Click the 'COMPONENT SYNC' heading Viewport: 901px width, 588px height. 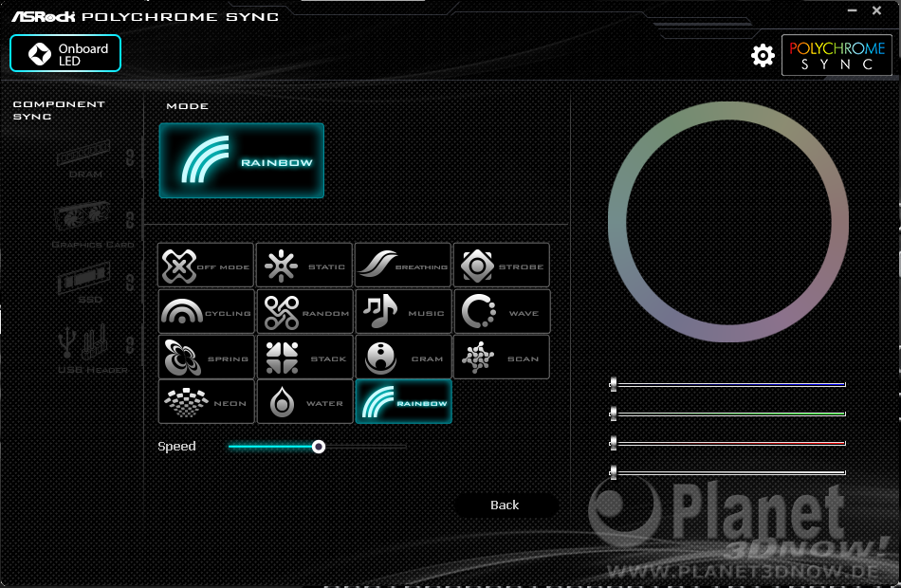click(59, 110)
